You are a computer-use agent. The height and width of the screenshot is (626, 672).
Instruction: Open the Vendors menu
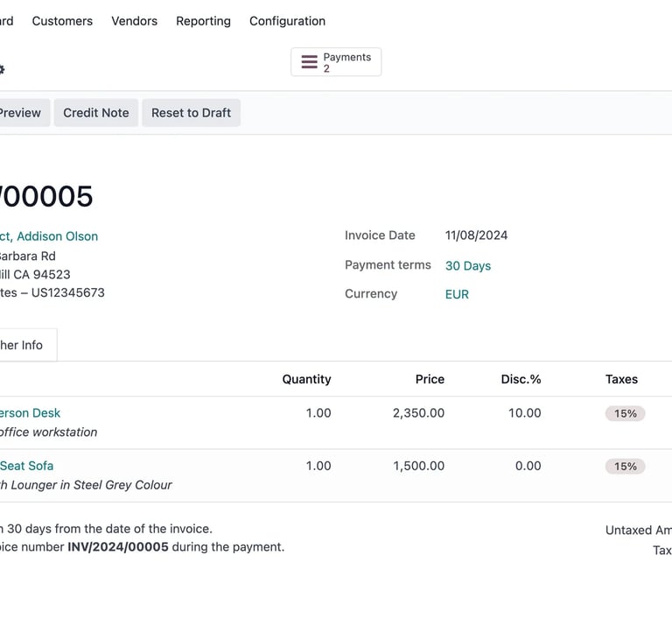point(134,21)
